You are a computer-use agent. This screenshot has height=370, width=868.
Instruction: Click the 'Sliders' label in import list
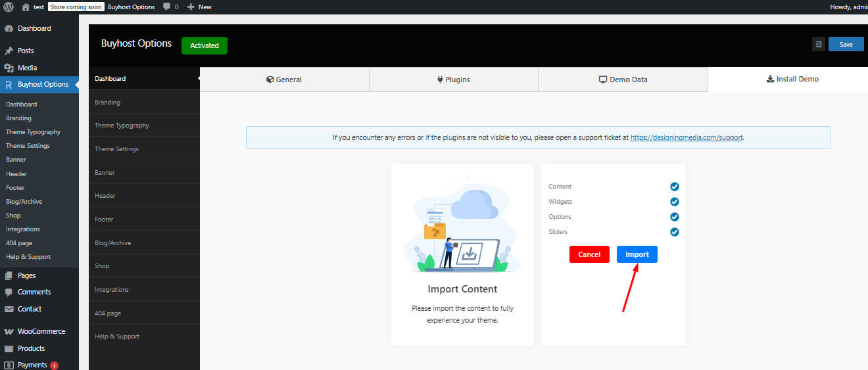click(558, 232)
